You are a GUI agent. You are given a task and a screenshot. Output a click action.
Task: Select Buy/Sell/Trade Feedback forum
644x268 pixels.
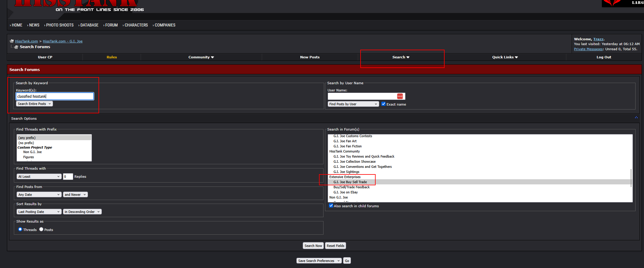[352, 187]
